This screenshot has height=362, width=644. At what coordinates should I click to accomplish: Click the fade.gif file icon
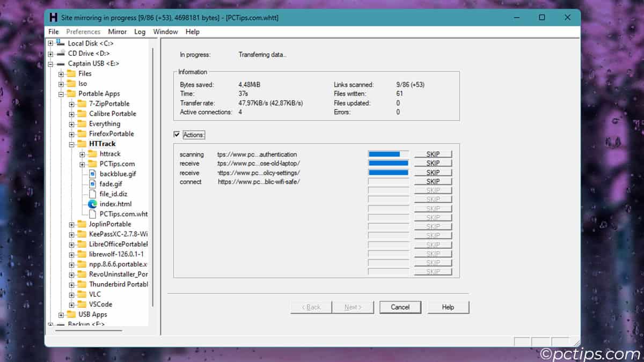coord(92,184)
